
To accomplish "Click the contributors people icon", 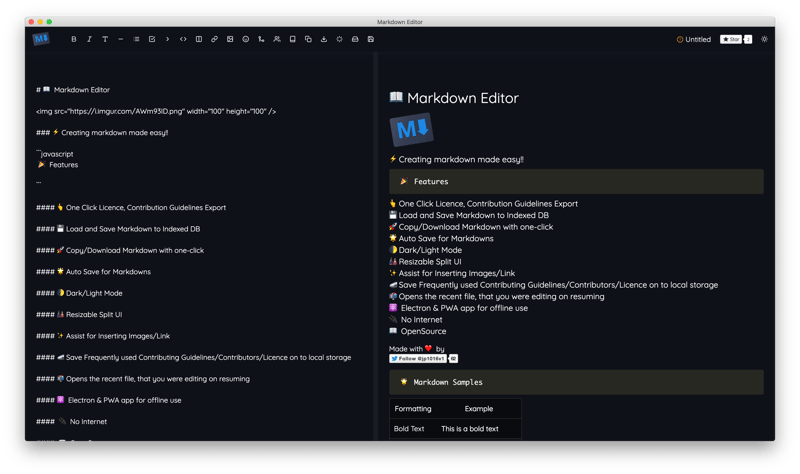I will [x=277, y=39].
